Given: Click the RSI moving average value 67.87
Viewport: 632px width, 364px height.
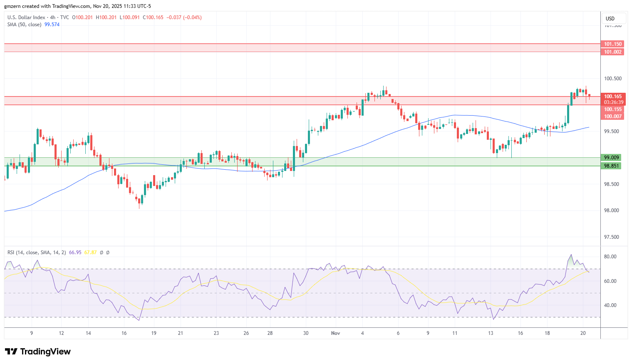Looking at the screenshot, I should (x=90, y=253).
